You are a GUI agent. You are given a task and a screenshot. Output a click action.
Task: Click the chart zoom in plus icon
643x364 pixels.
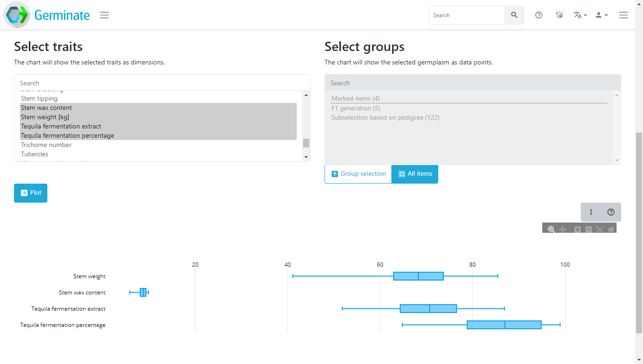tap(578, 229)
